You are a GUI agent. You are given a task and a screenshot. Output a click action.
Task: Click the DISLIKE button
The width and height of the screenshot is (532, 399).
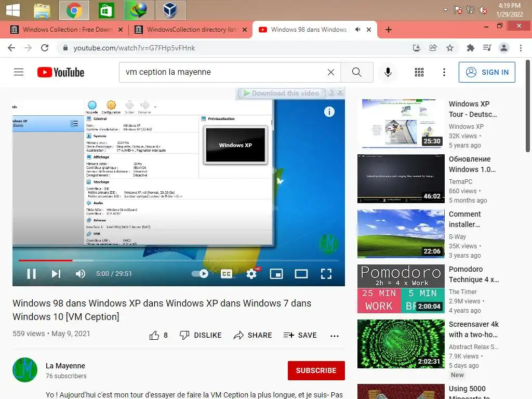tap(201, 335)
